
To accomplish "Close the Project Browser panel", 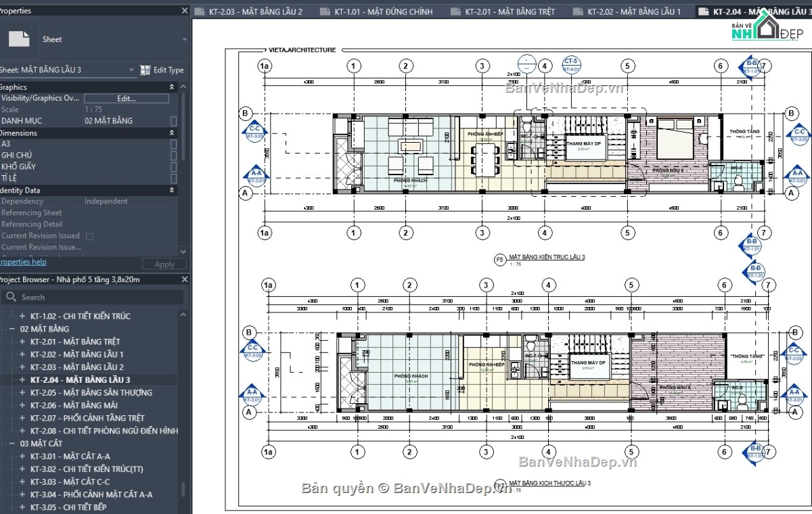I will [x=184, y=279].
